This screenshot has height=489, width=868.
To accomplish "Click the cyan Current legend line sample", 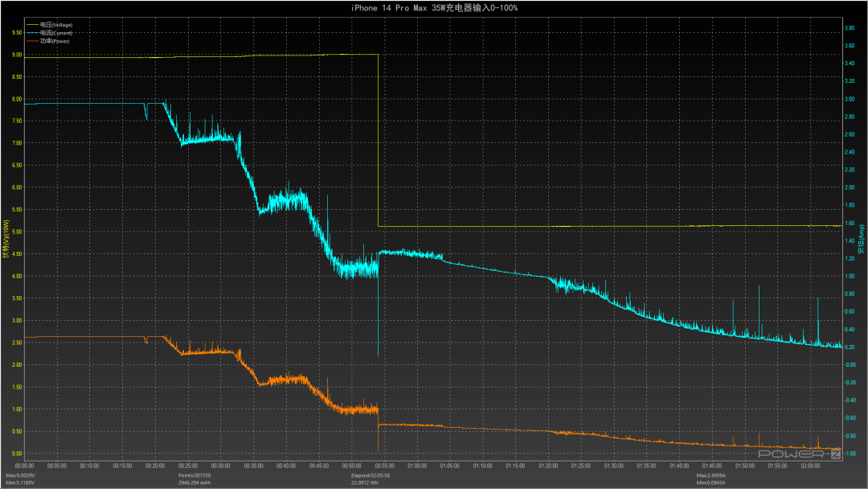I will [x=32, y=33].
